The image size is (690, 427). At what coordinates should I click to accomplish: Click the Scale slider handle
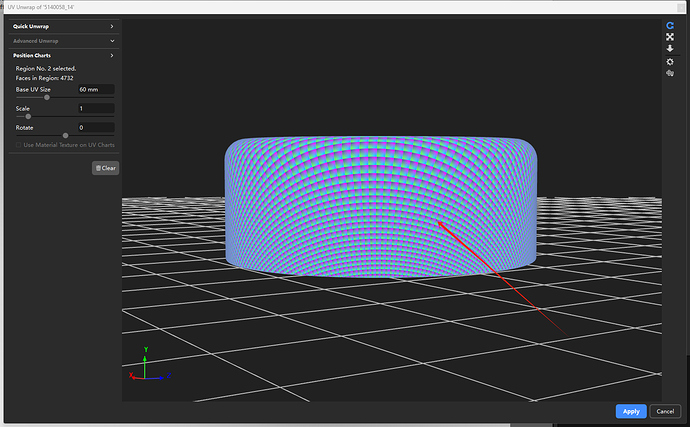pyautogui.click(x=28, y=117)
